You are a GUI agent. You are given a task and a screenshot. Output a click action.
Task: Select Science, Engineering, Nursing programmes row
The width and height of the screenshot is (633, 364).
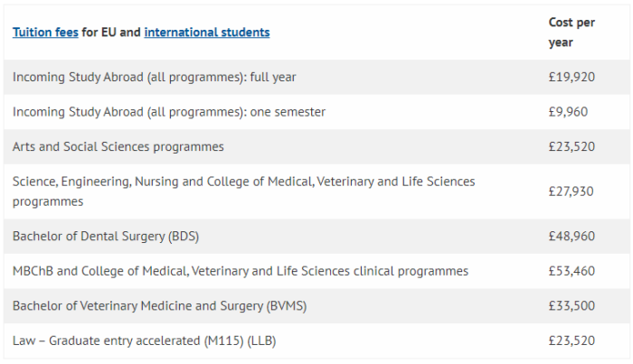coord(316,191)
